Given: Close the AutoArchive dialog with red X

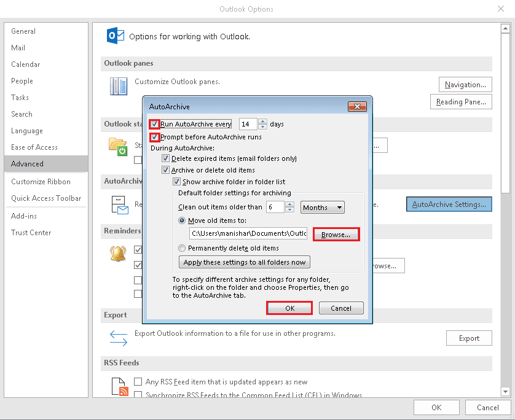Looking at the screenshot, I should click(357, 106).
